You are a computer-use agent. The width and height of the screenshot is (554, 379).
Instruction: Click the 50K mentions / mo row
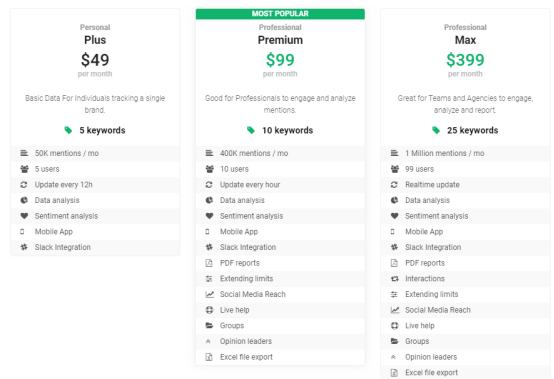[95, 153]
